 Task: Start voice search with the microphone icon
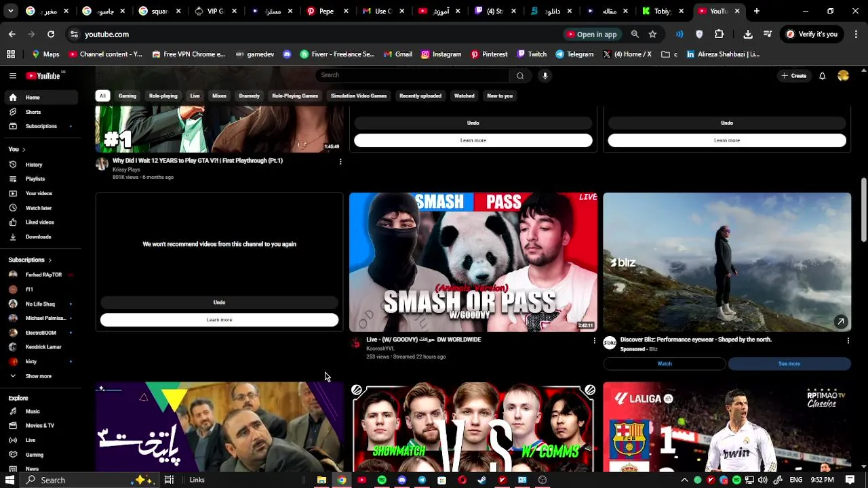(545, 75)
